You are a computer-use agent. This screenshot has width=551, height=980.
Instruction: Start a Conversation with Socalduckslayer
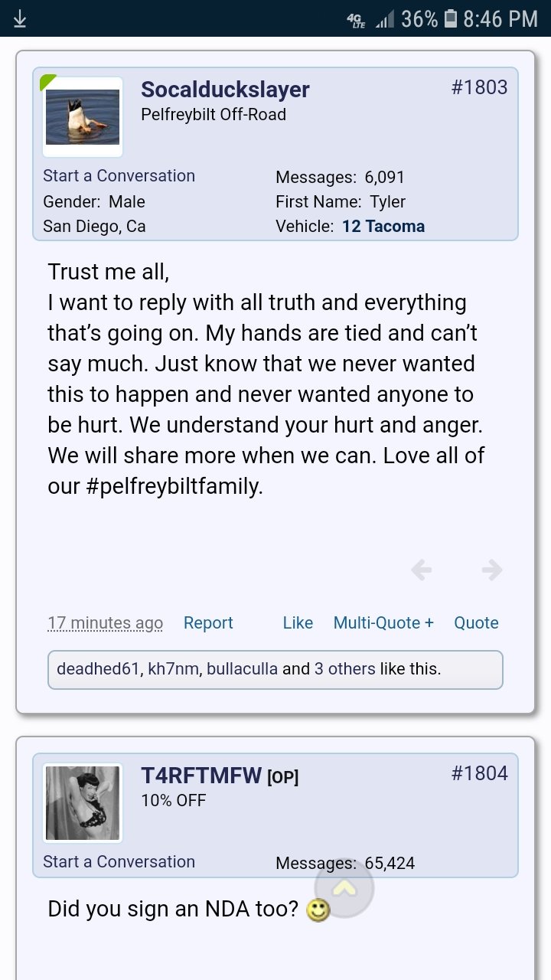(x=119, y=175)
